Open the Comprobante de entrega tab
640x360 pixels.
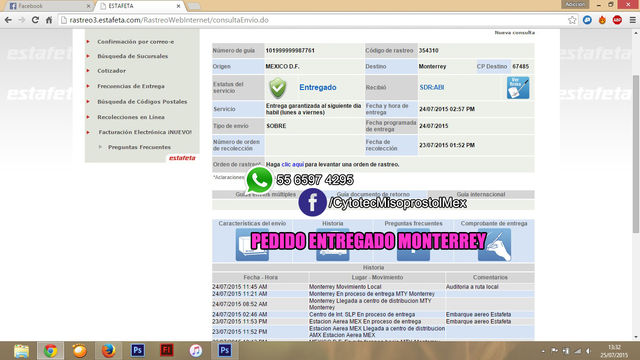coord(494,224)
